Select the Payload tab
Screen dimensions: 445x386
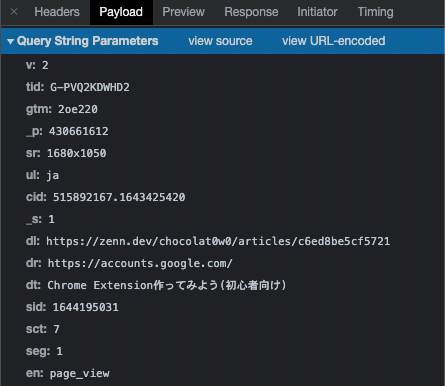click(x=121, y=12)
